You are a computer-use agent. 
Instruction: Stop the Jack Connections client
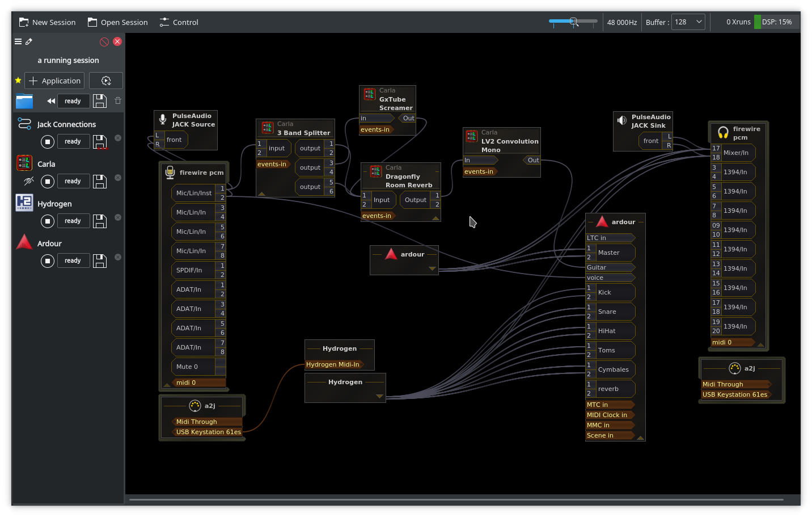coord(48,141)
